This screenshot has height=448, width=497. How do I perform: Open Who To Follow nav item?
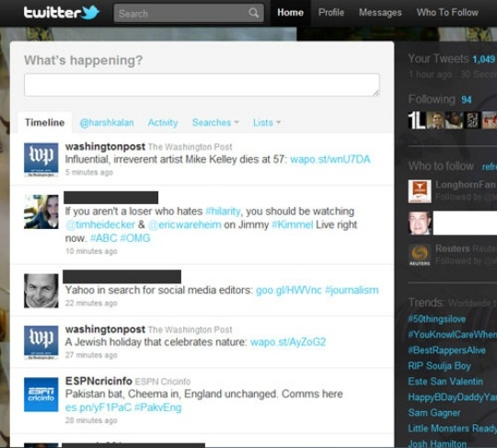447,13
